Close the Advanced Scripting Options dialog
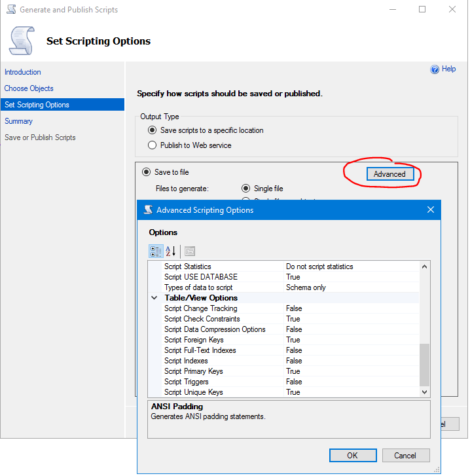This screenshot has height=476, width=470. coord(431,210)
